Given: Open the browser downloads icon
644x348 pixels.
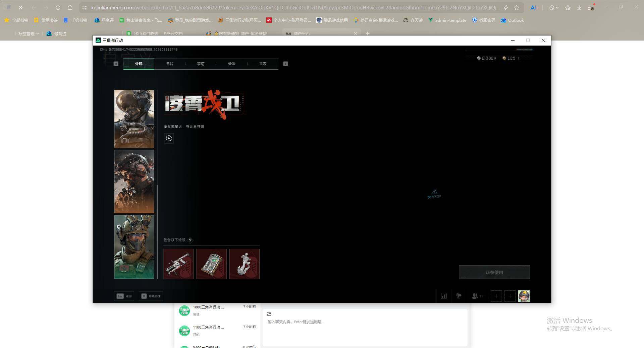Looking at the screenshot, I should 579,7.
